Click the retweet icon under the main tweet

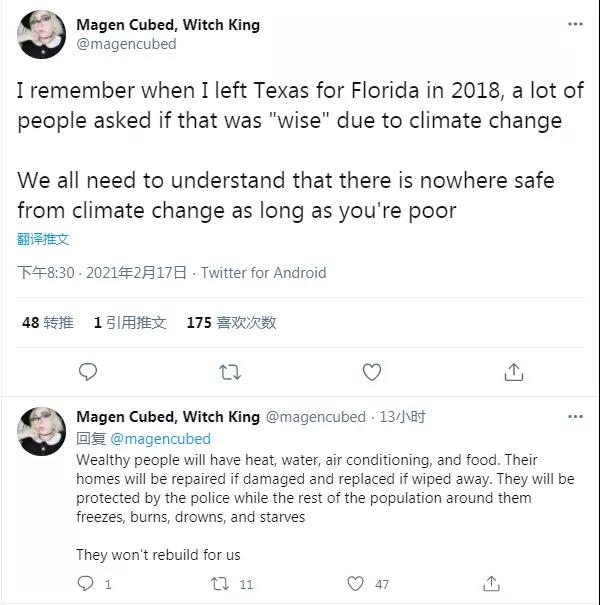click(x=229, y=372)
